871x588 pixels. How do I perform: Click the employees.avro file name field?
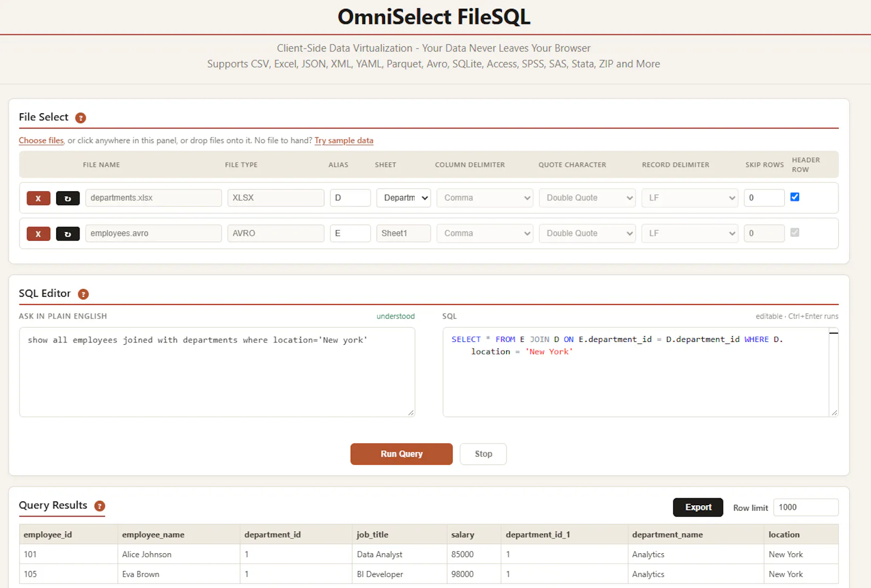(x=154, y=233)
